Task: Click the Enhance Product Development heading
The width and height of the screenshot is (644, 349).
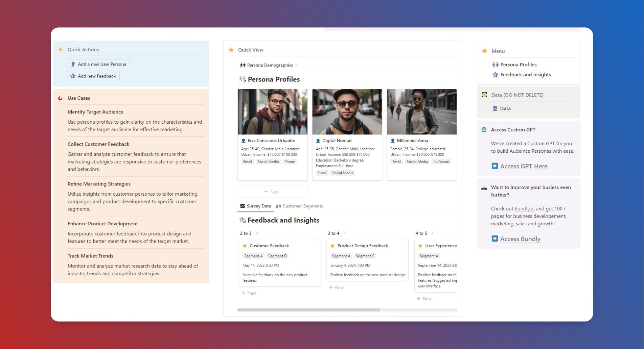Action: 103,224
